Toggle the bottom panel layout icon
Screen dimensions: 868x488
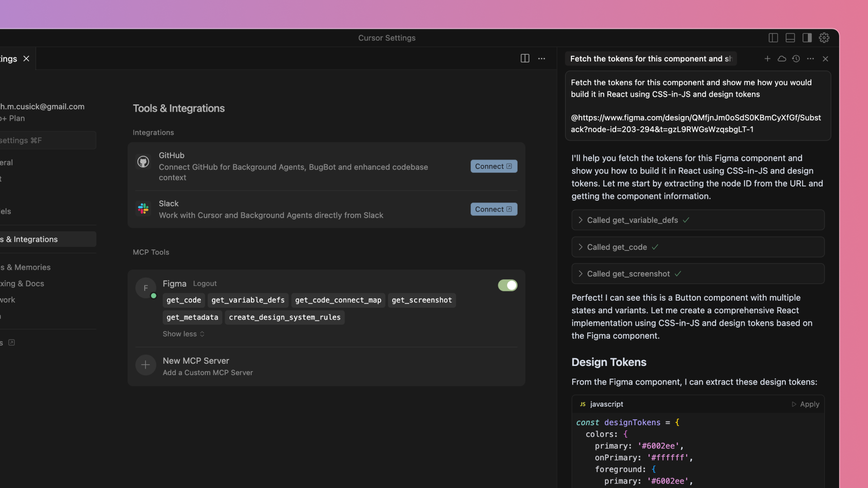click(x=790, y=38)
